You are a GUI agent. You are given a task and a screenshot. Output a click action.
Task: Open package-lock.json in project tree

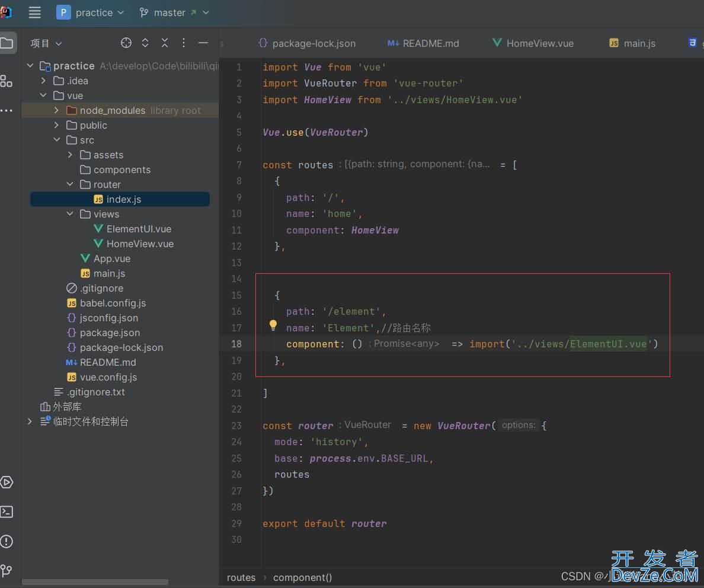(115, 347)
